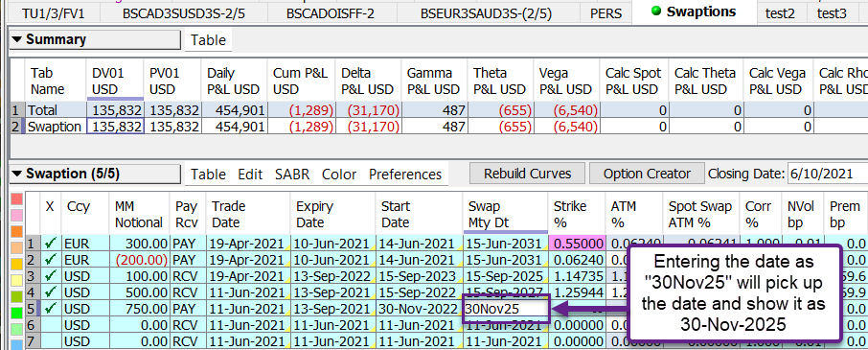Click the green status dot on Swaptions tab
Viewport: 868px width, 350px height.
656,12
